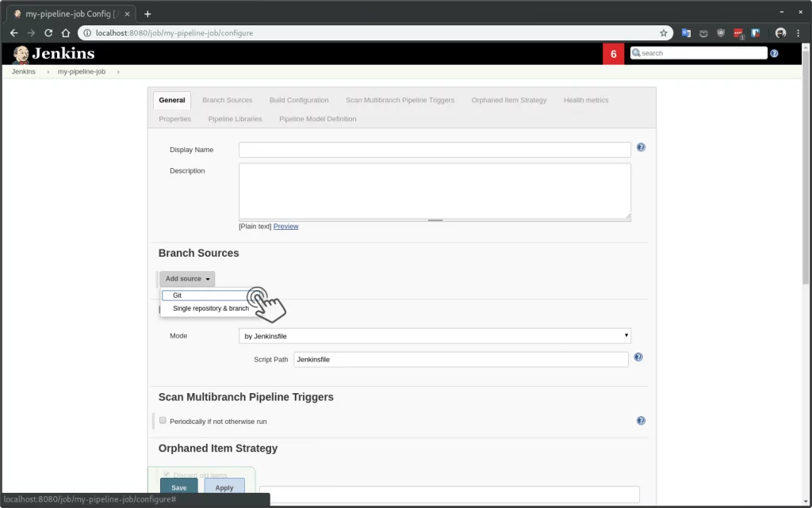Open the description Preview link
The image size is (812, 508).
click(285, 227)
